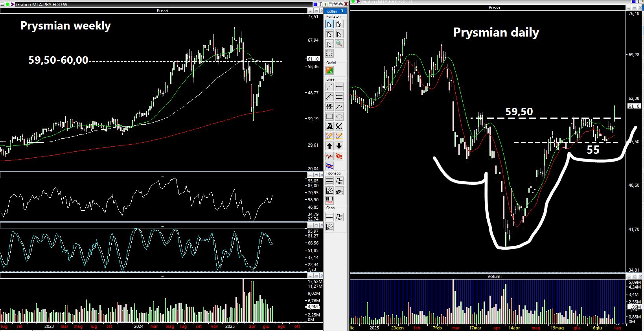Click the up chevron in weekly title bar
This screenshot has width=644, height=331.
(x=340, y=4)
